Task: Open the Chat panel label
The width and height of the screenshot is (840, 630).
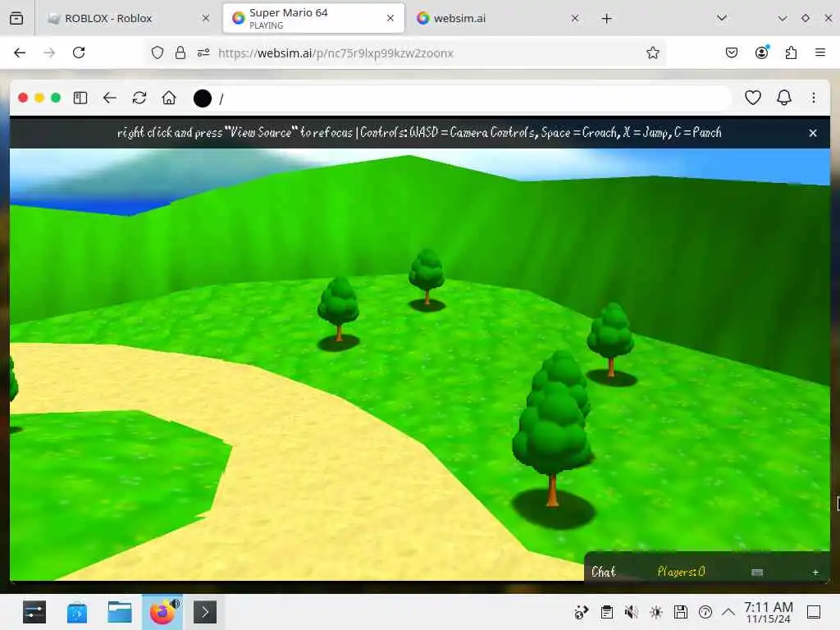Action: pyautogui.click(x=604, y=572)
